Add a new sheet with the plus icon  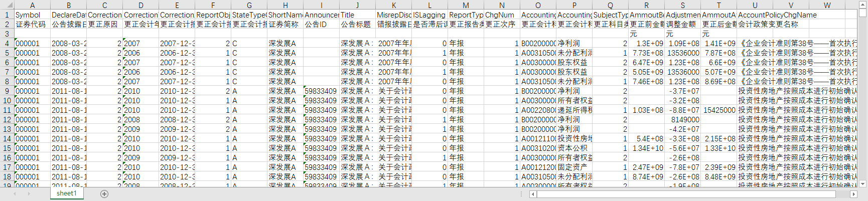pyautogui.click(x=104, y=194)
